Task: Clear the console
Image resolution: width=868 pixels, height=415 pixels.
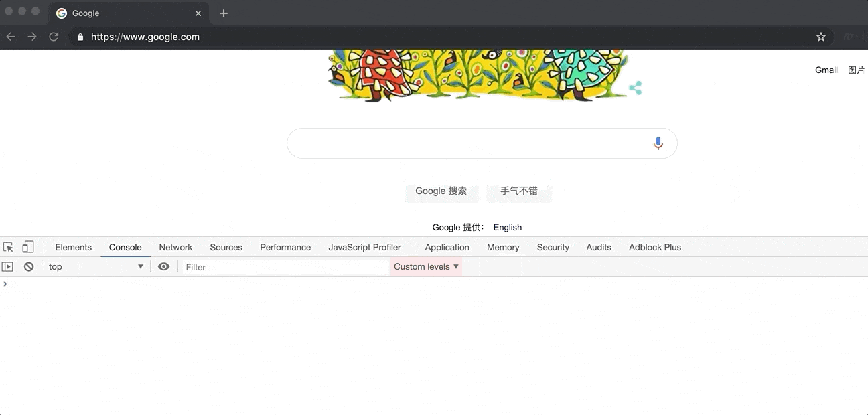Action: click(x=29, y=266)
